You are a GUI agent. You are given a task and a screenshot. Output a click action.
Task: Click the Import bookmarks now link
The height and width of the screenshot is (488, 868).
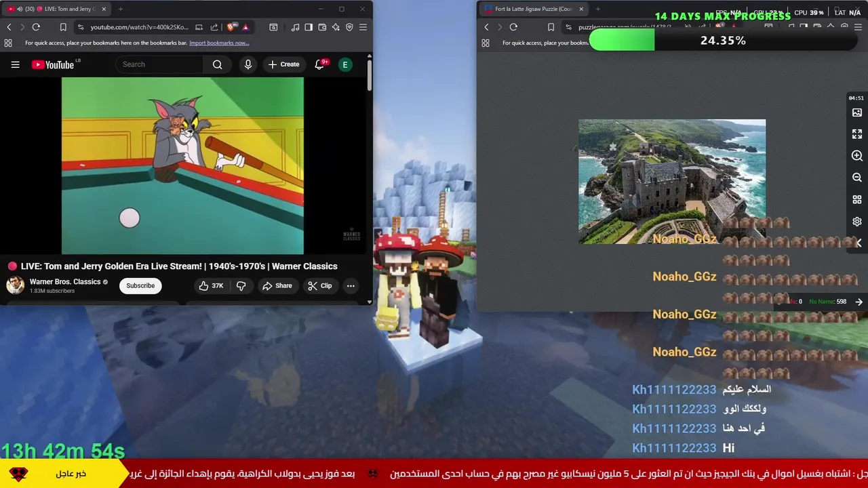[219, 43]
